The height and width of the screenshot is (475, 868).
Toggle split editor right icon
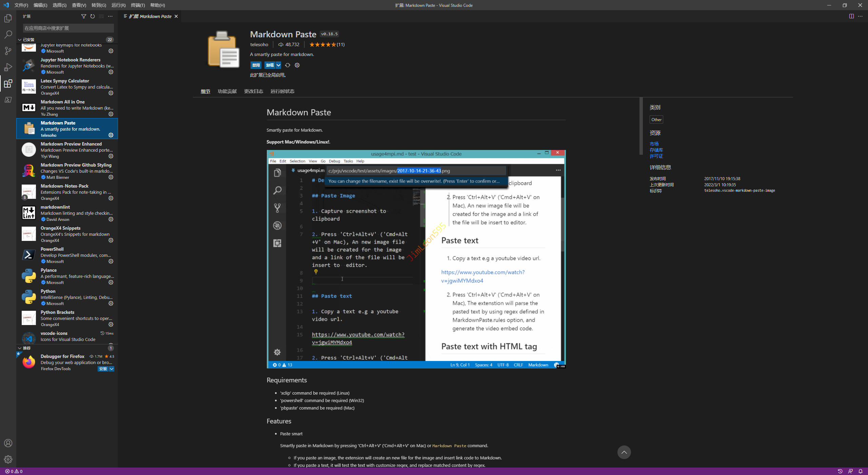(851, 16)
